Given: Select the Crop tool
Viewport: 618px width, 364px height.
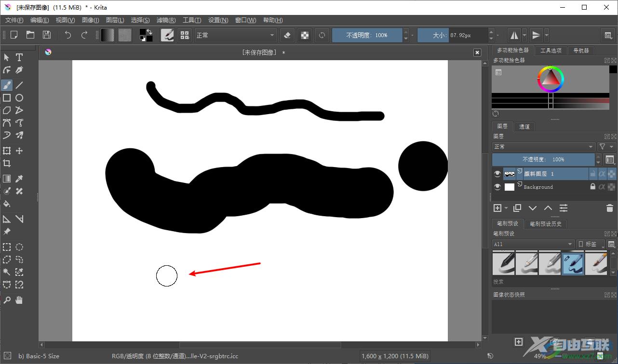Looking at the screenshot, I should click(x=7, y=163).
